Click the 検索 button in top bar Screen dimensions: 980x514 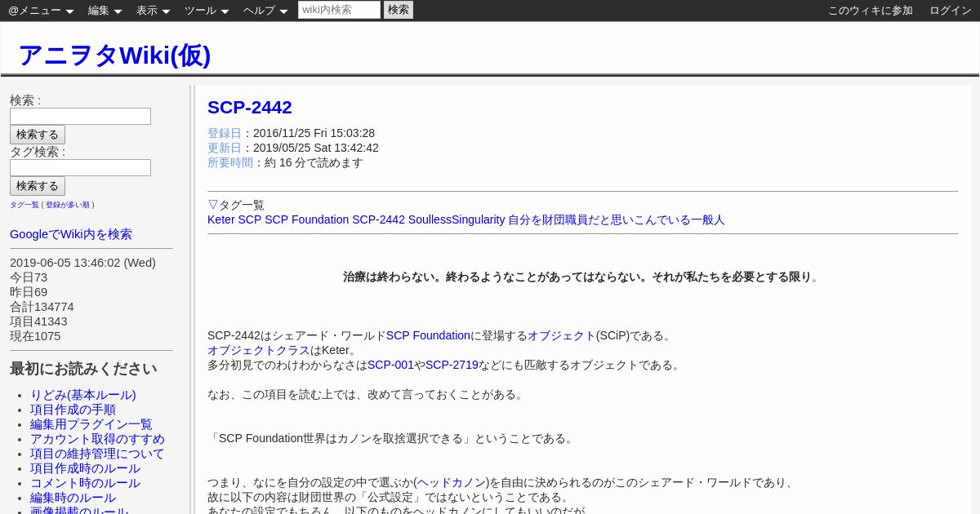(399, 10)
